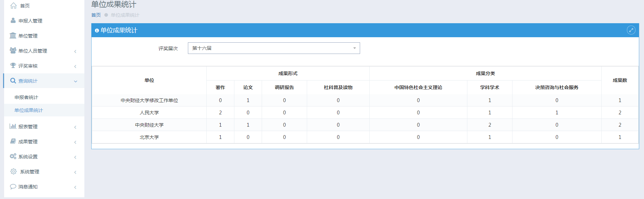Viewport: 644px width, 199px height.
Task: Expand the 单位人员管理 chevron
Action: [x=75, y=51]
